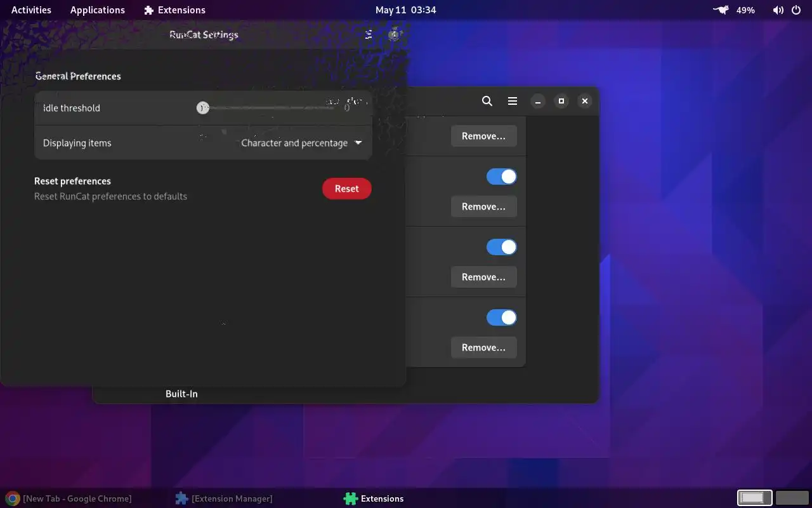Open the Applications menu

98,10
